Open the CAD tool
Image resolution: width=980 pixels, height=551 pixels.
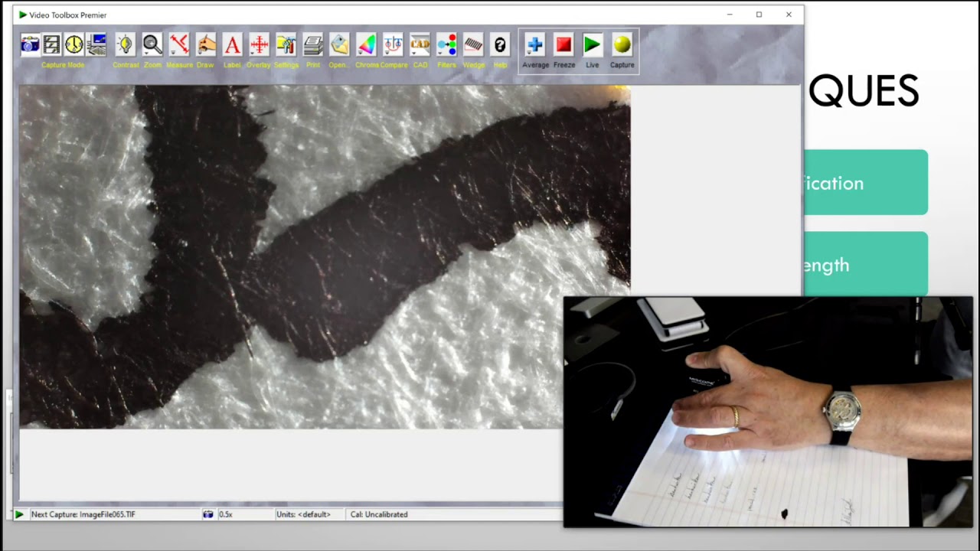[x=420, y=45]
